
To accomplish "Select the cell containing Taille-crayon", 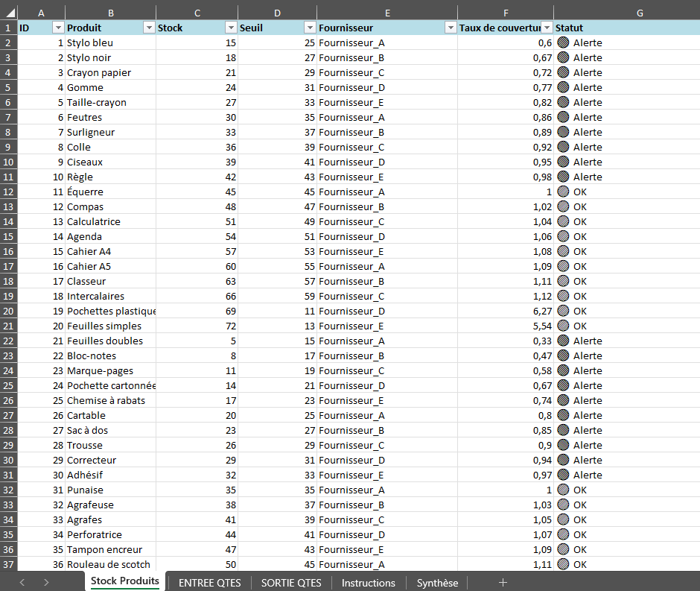I will click(x=111, y=102).
